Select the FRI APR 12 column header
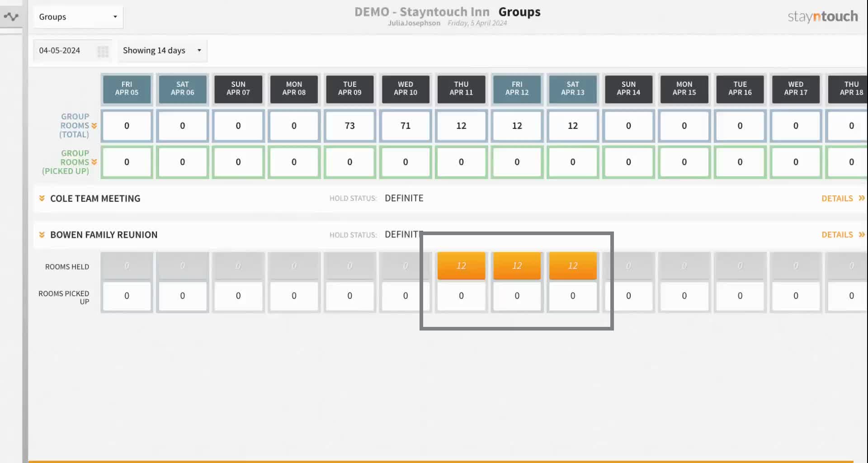This screenshot has height=463, width=868. (517, 89)
